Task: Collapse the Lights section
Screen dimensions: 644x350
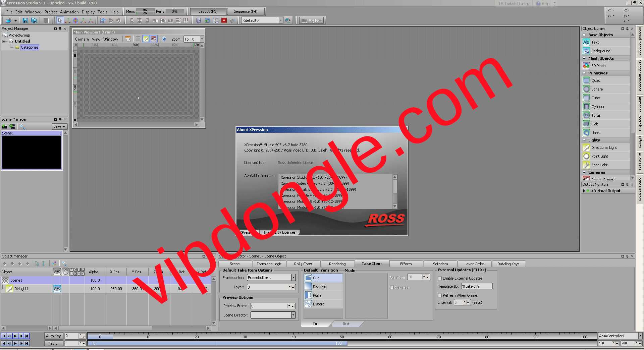Action: point(584,140)
